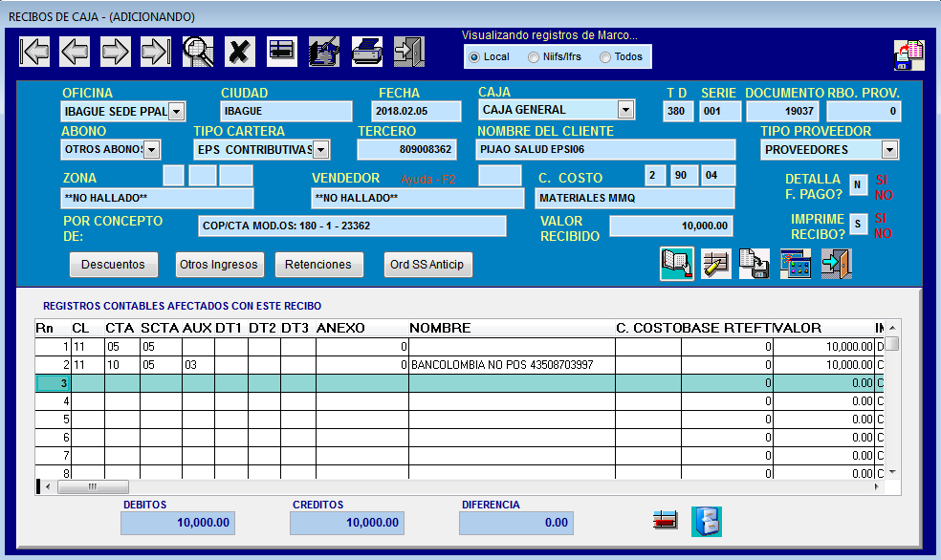
Task: Open the colorful windows grid icon
Action: click(x=796, y=264)
